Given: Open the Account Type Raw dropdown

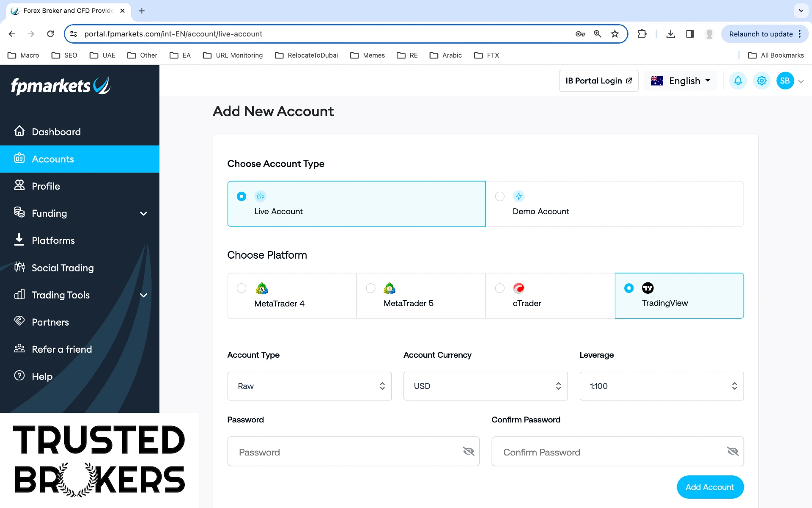Looking at the screenshot, I should tap(310, 386).
